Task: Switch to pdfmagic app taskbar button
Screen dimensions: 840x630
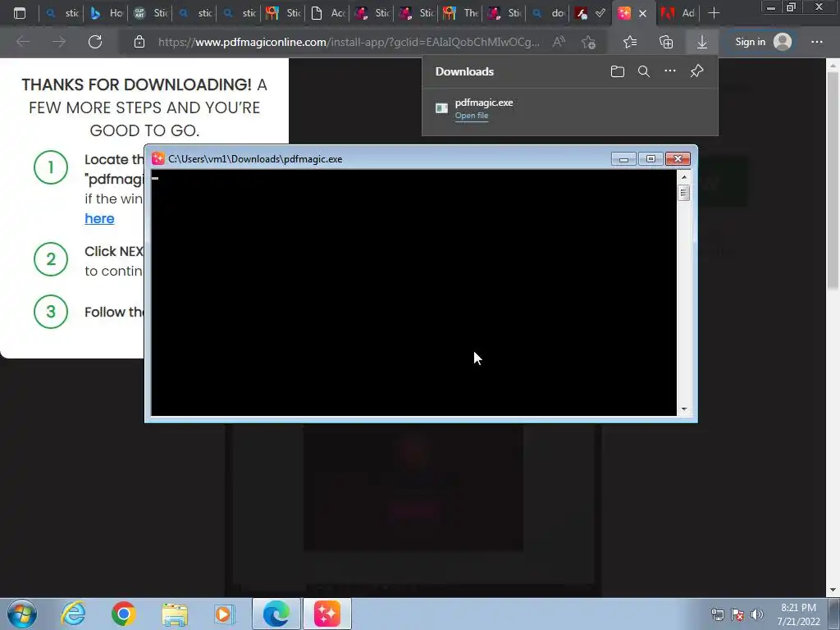Action: (x=327, y=614)
